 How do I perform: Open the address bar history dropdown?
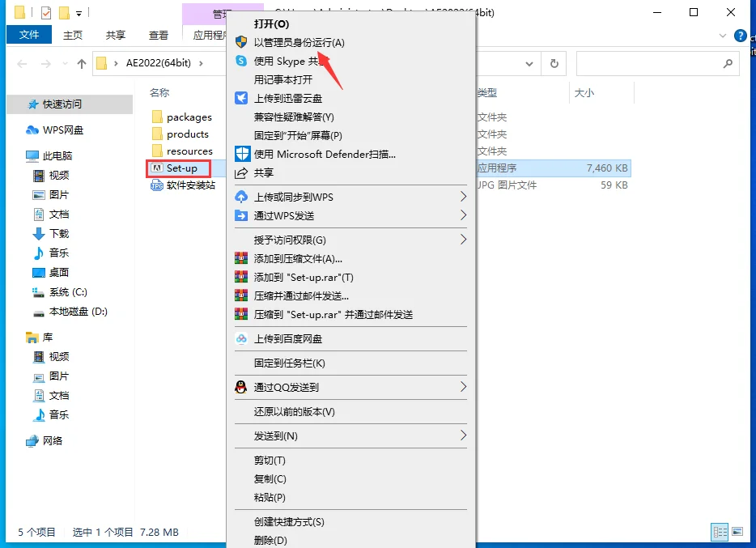tap(529, 63)
